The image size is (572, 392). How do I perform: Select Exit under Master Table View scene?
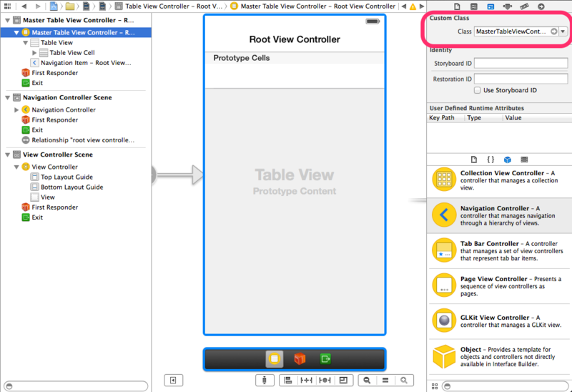pyautogui.click(x=37, y=83)
